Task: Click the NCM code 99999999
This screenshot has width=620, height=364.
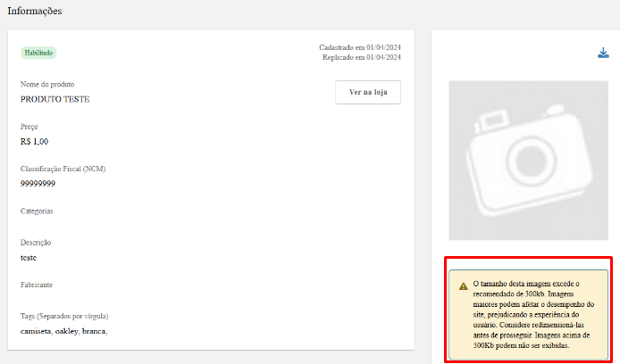Action: point(38,184)
